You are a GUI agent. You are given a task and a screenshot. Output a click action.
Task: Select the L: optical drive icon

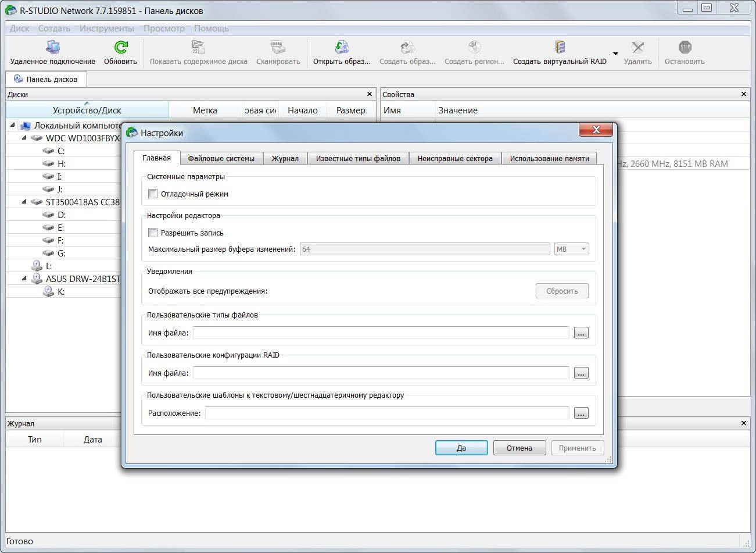pos(37,266)
